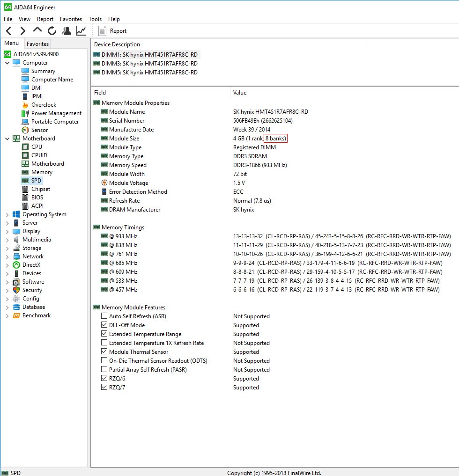The height and width of the screenshot is (476, 459).
Task: Open the user manager toolbar icon
Action: pyautogui.click(x=67, y=31)
